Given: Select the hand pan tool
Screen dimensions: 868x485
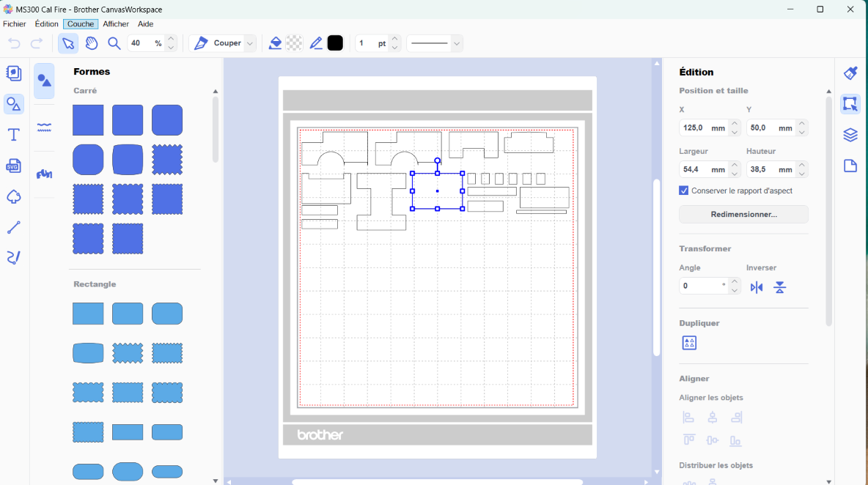Looking at the screenshot, I should pos(92,43).
